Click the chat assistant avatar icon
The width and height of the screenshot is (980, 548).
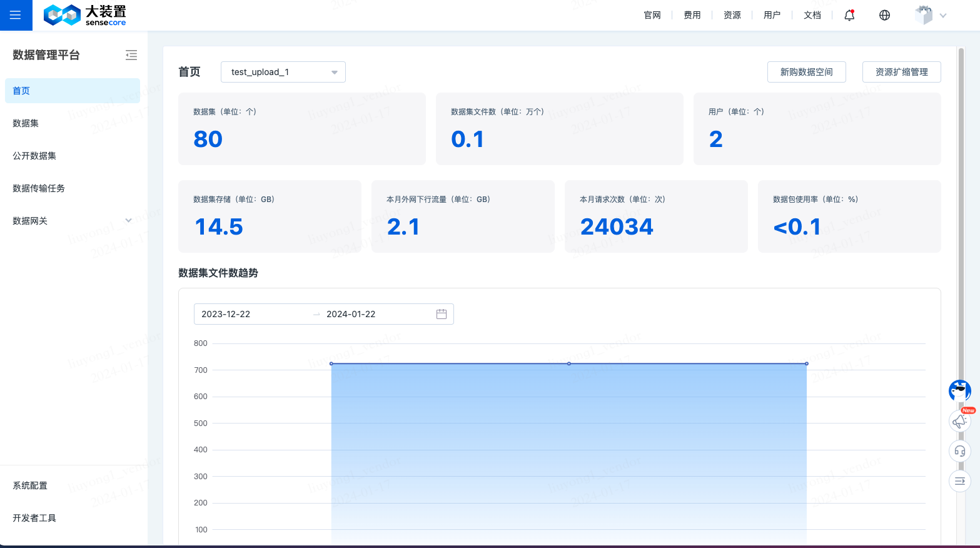959,390
